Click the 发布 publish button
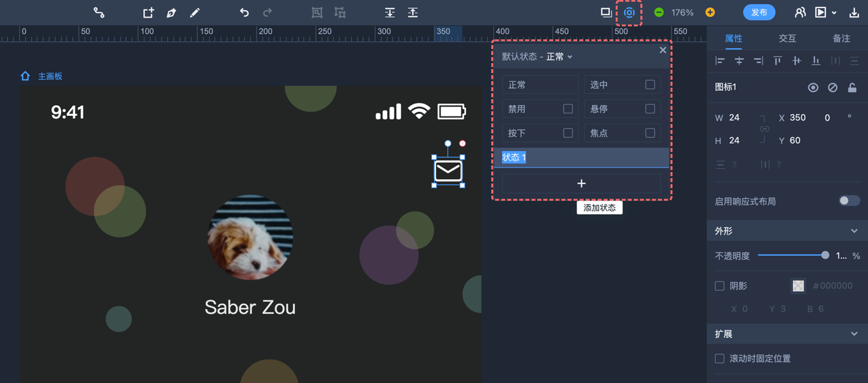 (x=759, y=12)
